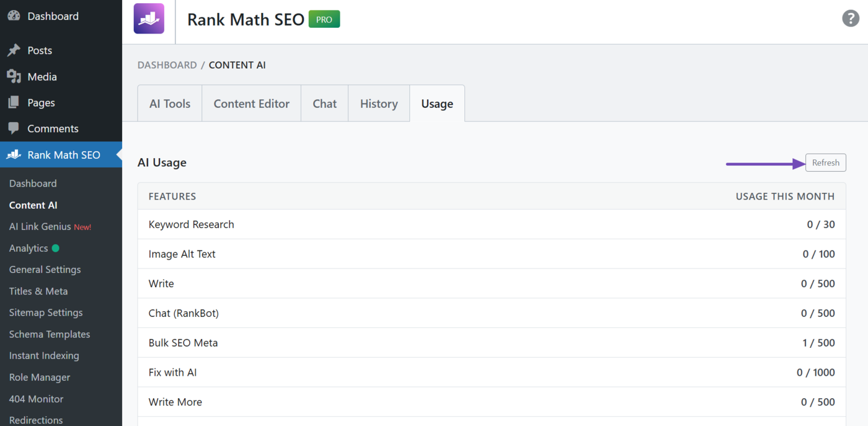
Task: Click the Image Alt Text feature label
Action: coord(182,254)
